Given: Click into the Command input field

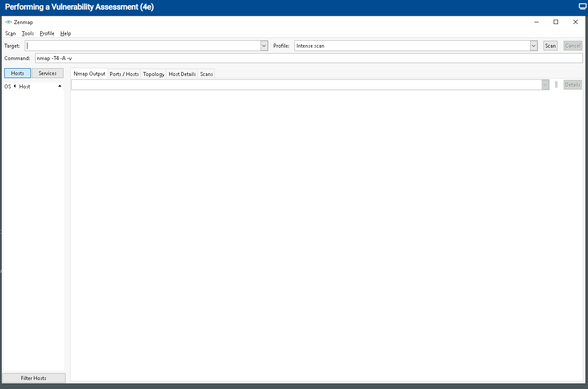Looking at the screenshot, I should (x=309, y=58).
